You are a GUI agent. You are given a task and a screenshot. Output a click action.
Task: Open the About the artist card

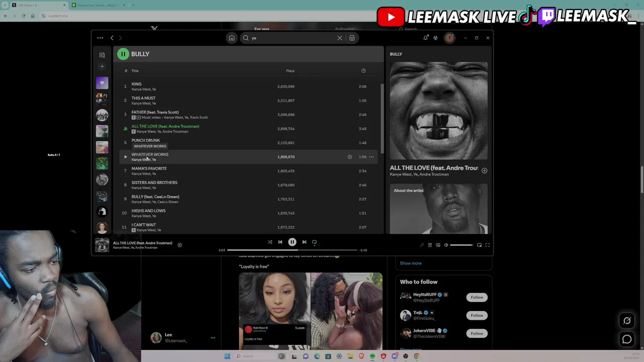click(x=439, y=209)
